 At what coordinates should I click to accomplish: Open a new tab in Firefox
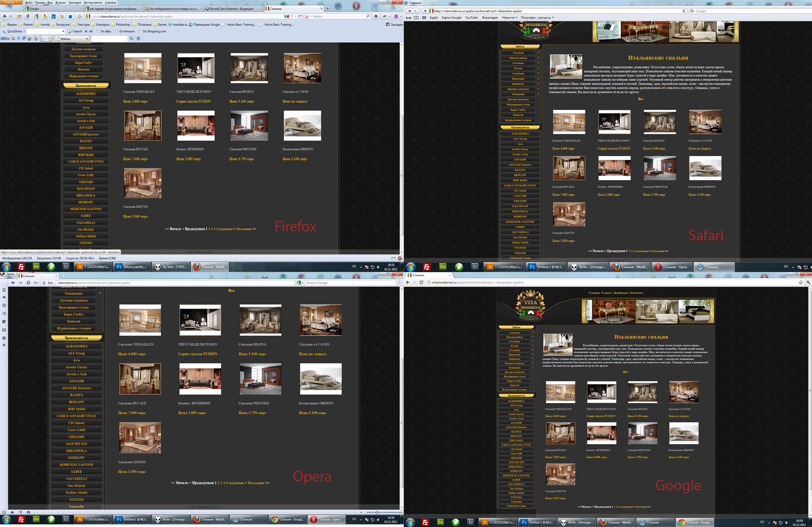coord(327,9)
